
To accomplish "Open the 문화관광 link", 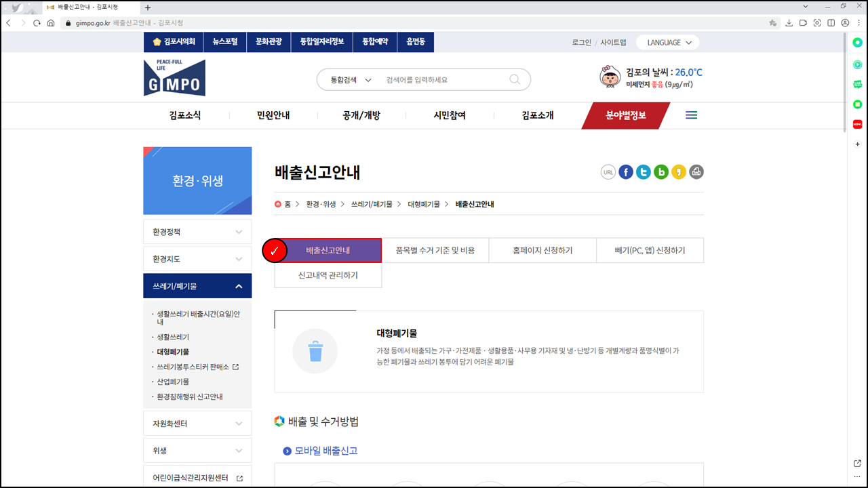I will [x=269, y=42].
